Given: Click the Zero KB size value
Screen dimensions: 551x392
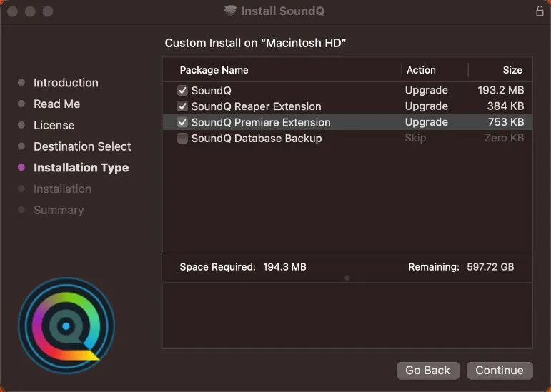Looking at the screenshot, I should click(x=504, y=138).
